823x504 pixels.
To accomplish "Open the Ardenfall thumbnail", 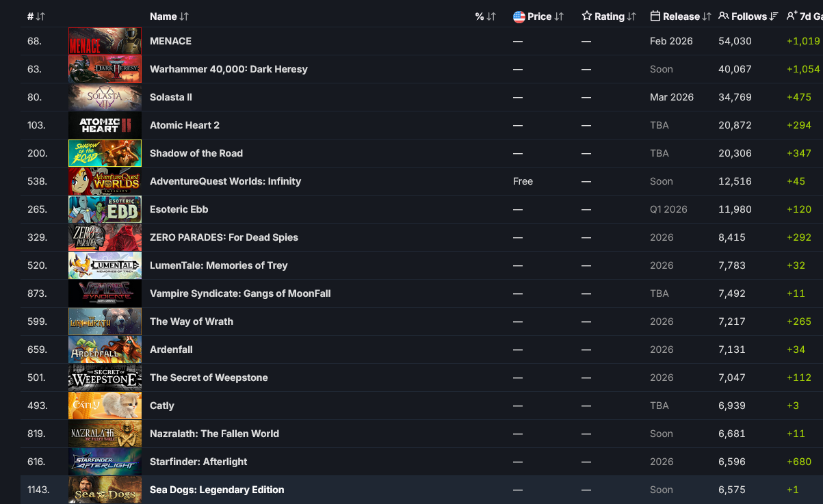I will point(105,349).
